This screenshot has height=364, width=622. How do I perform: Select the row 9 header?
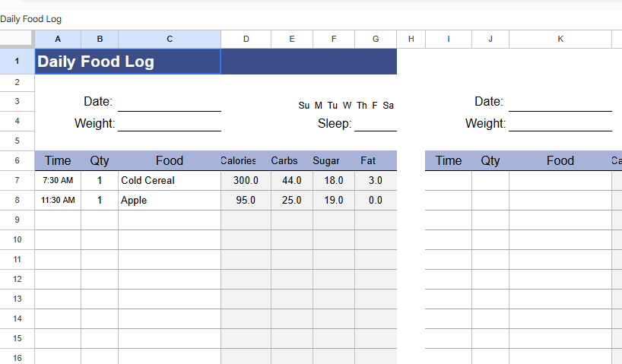tap(17, 220)
